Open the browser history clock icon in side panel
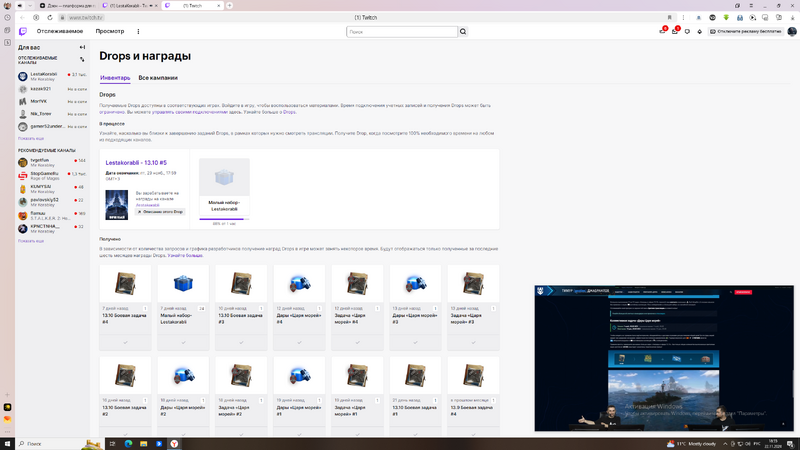 pos(7,17)
